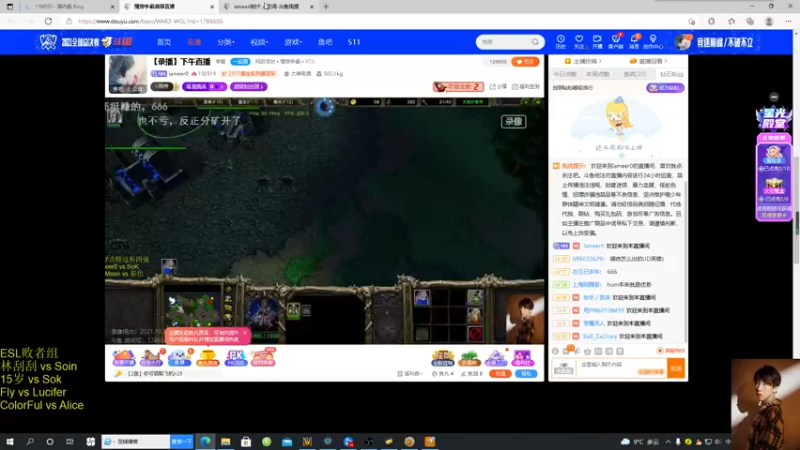The image size is (800, 450).
Task: Click the blue 背包 backpack button
Action: click(x=526, y=374)
